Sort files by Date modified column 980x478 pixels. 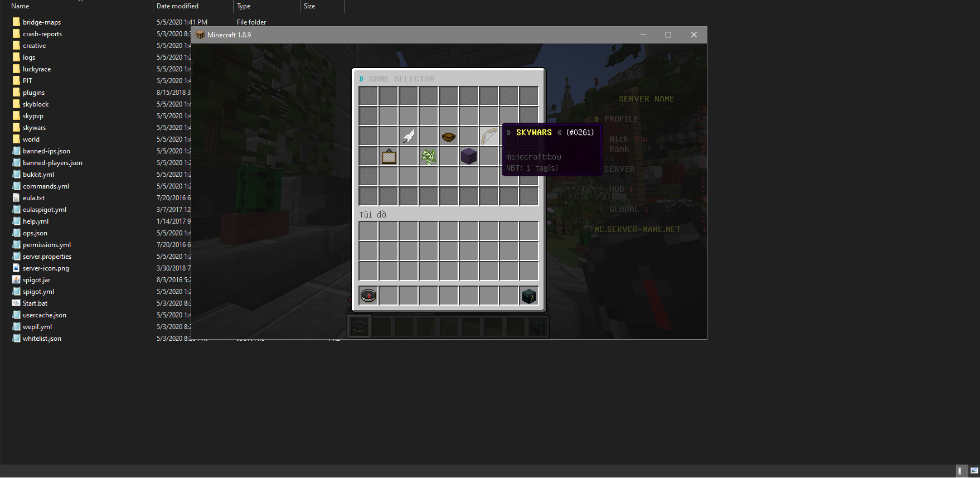[177, 6]
